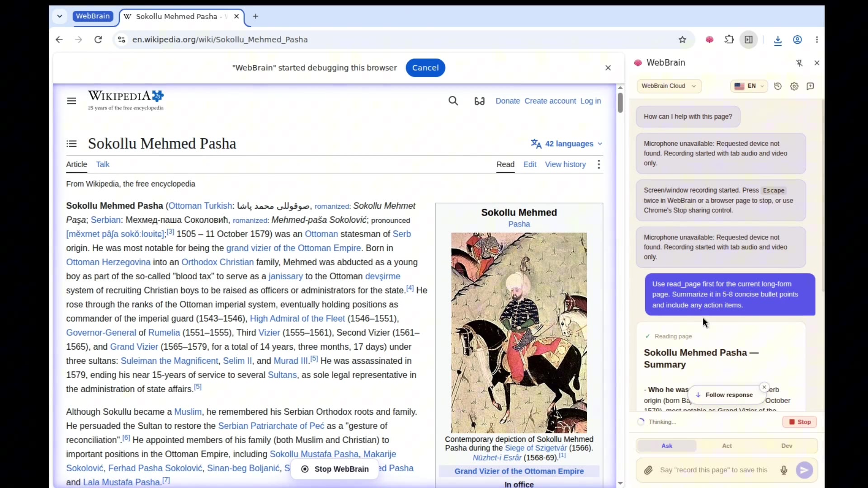Attach a file with the paperclip icon
The width and height of the screenshot is (868, 488).
[649, 470]
